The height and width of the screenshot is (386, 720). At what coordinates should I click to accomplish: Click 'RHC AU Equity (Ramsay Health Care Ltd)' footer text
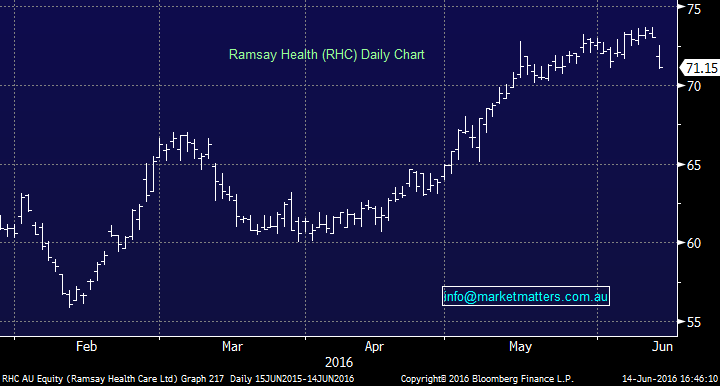click(90, 379)
